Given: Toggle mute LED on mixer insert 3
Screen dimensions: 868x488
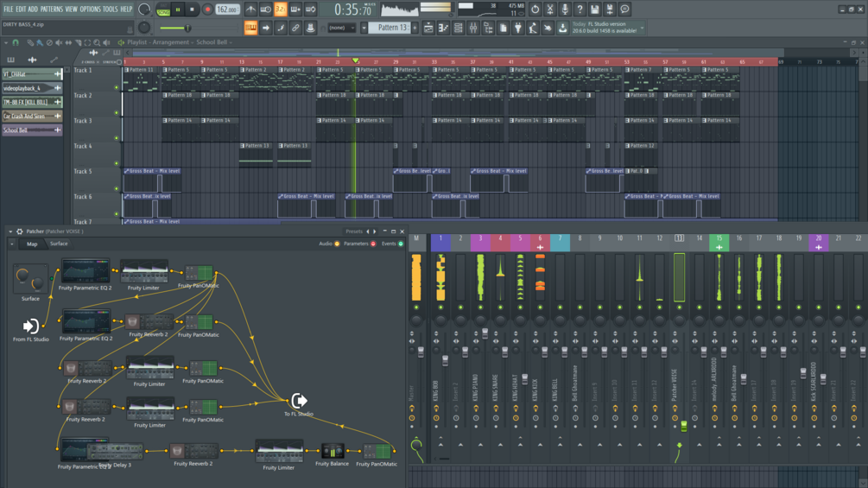Looking at the screenshot, I should coord(480,307).
